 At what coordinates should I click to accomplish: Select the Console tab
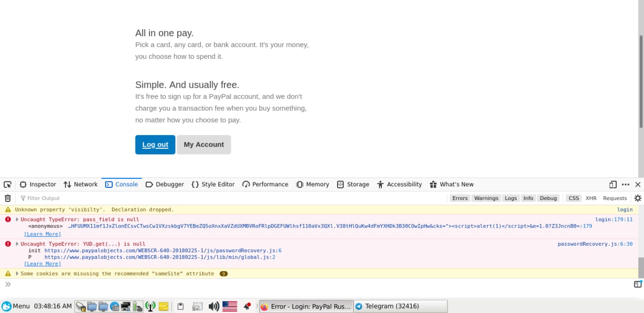[121, 184]
